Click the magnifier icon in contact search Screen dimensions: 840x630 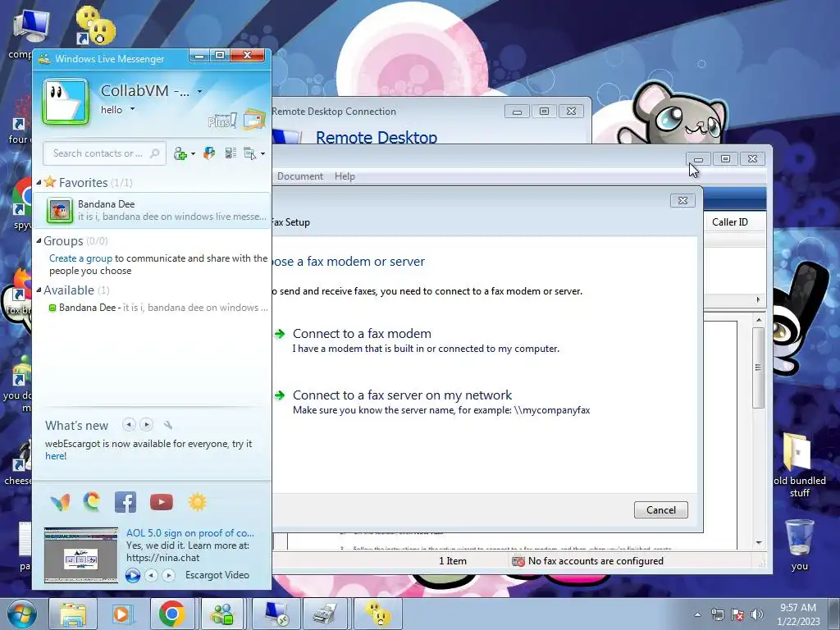tap(154, 153)
